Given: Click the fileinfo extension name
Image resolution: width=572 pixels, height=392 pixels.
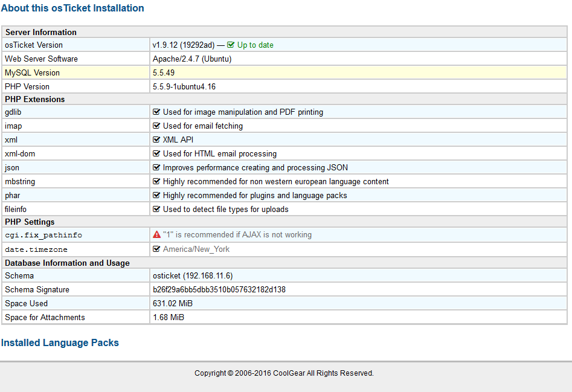Looking at the screenshot, I should click(x=16, y=209).
